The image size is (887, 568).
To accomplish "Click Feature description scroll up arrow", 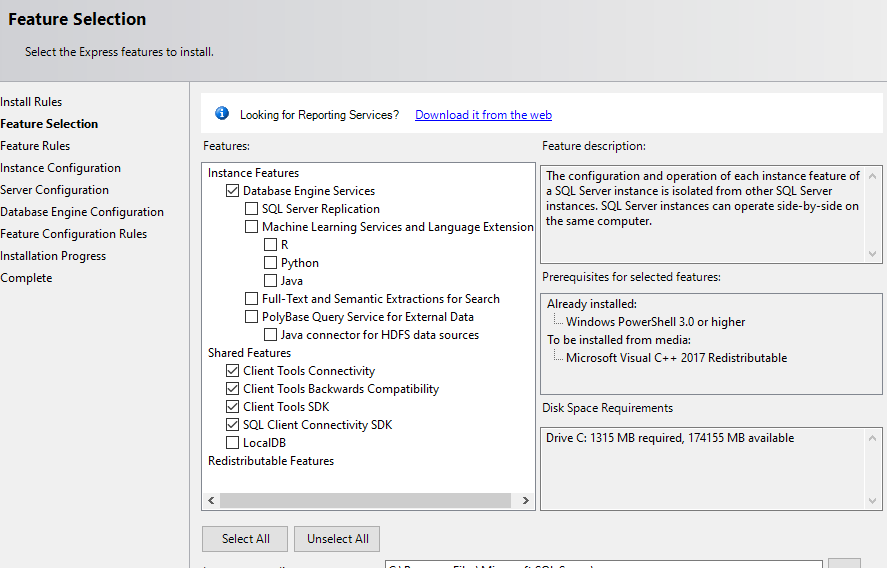I will coord(872,176).
